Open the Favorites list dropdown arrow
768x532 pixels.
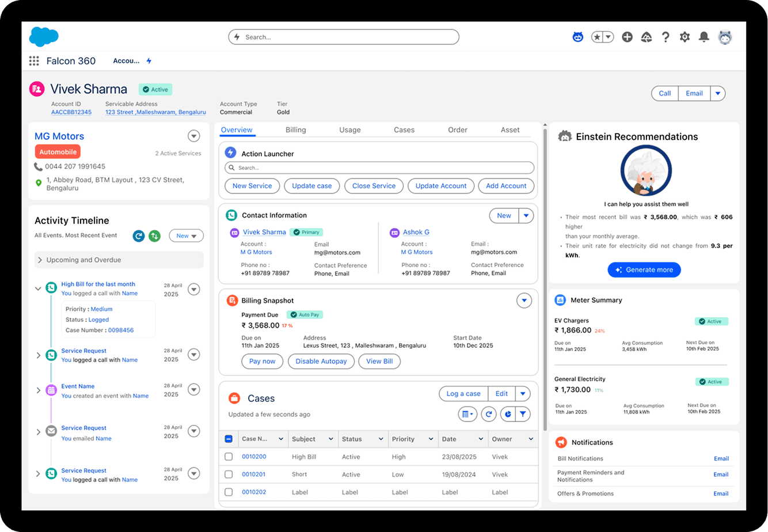[609, 37]
